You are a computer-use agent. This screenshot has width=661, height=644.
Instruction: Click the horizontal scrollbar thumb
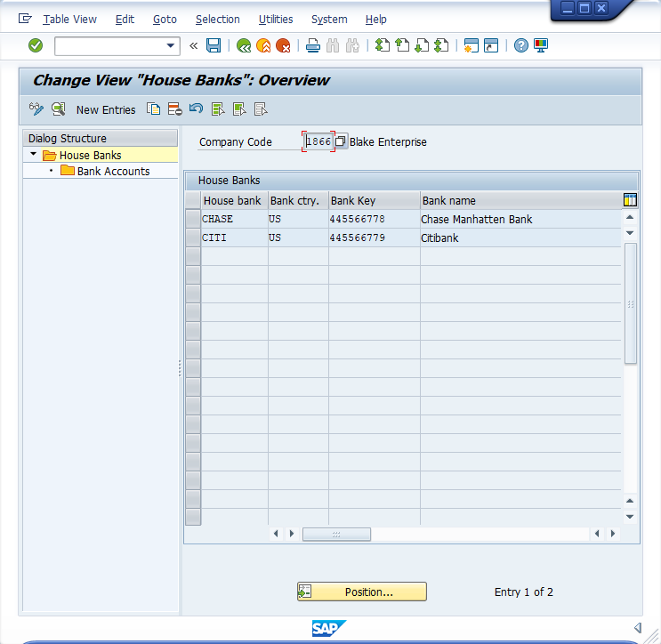coord(336,534)
